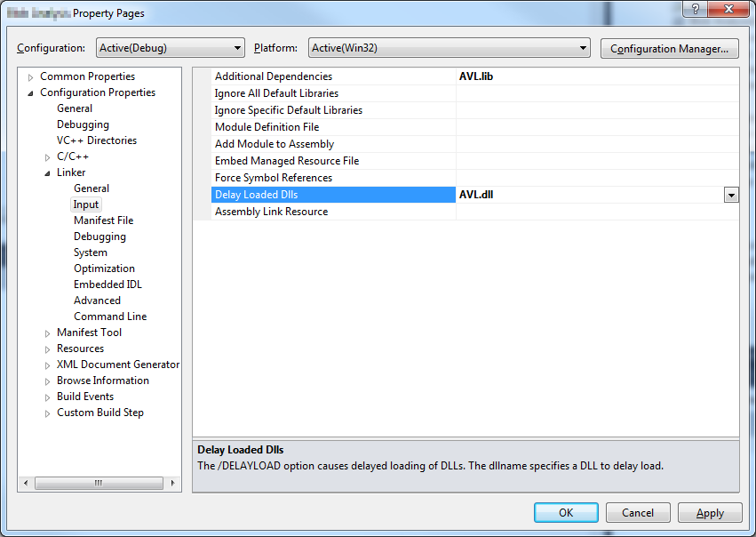This screenshot has height=537, width=756.
Task: Select the Debugging page under Configuration Properties
Action: pyautogui.click(x=83, y=124)
